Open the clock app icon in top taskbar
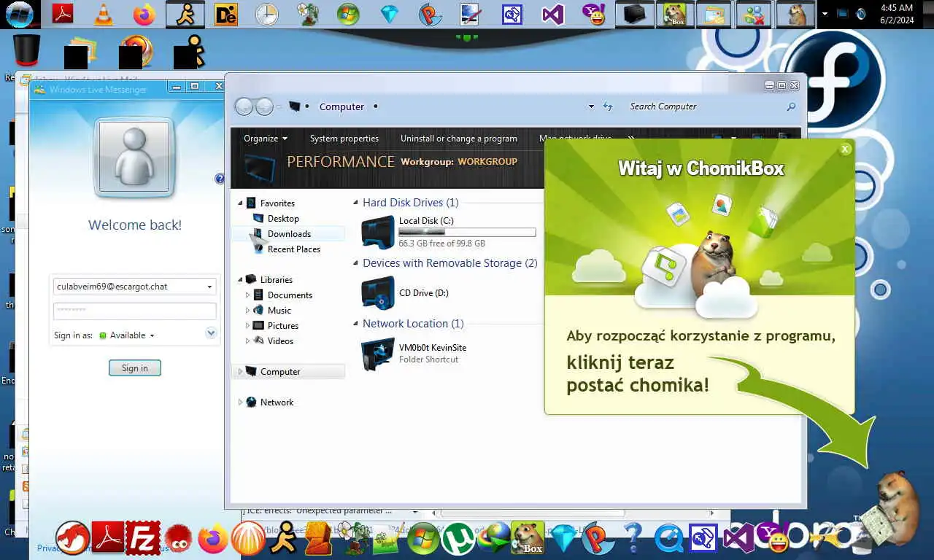 point(267,14)
